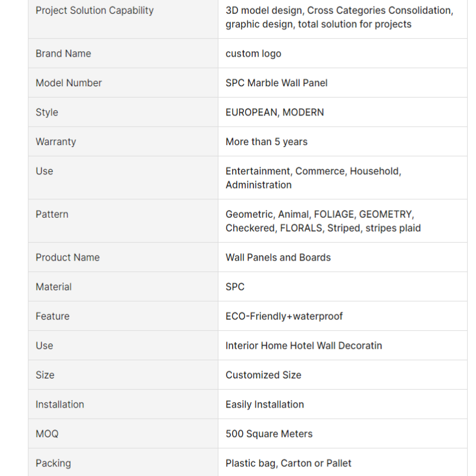
Task: Click the "EUROPEAN, MODERN" style value
Action: tap(274, 112)
